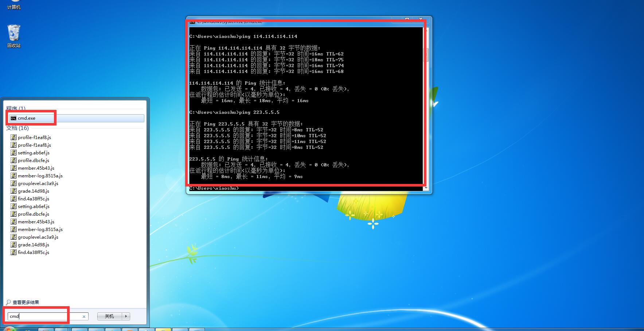The height and width of the screenshot is (331, 644).
Task: Click the reply line ending TTL=75
Action: (266, 60)
